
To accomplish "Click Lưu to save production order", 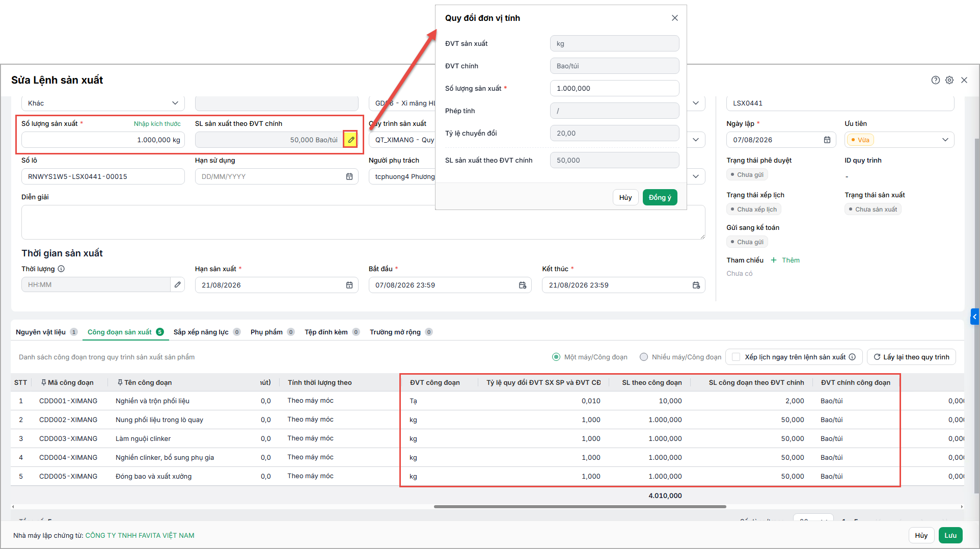I will [950, 535].
